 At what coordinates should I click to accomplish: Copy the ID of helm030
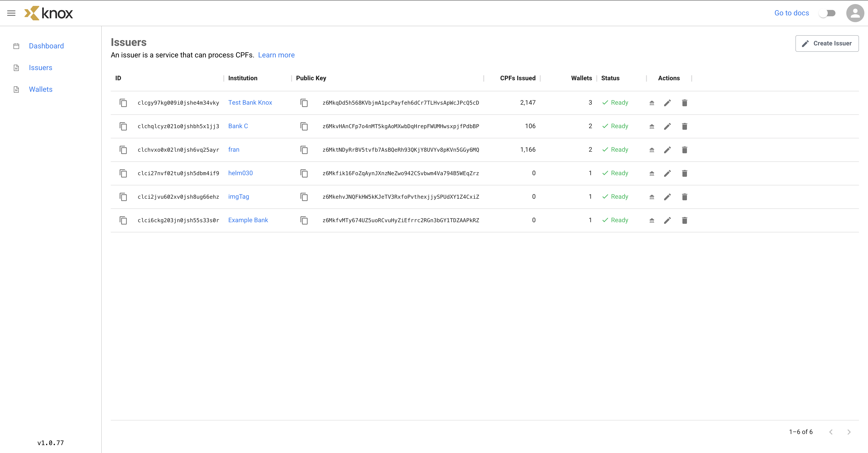click(123, 173)
